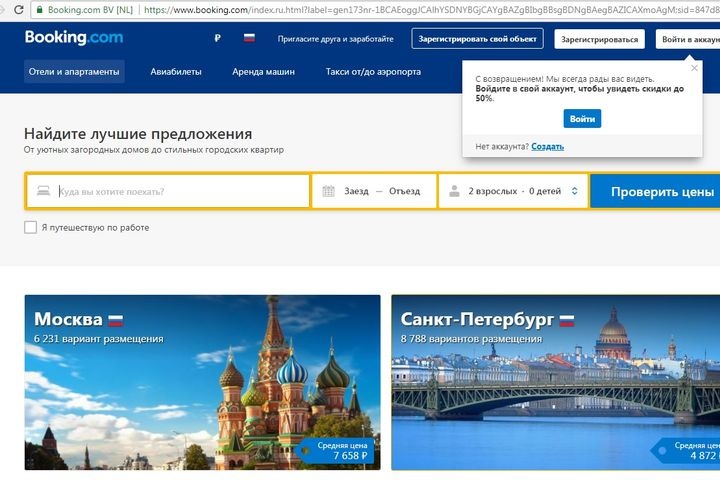The image size is (720, 480).
Task: Click the secure padlock icon in address bar
Action: [39, 9]
